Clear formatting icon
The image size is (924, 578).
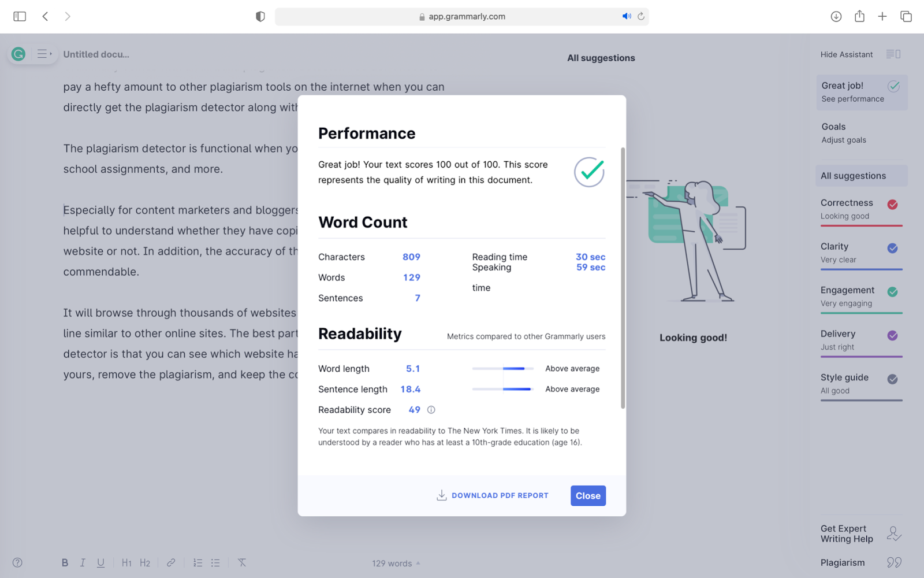click(x=242, y=563)
